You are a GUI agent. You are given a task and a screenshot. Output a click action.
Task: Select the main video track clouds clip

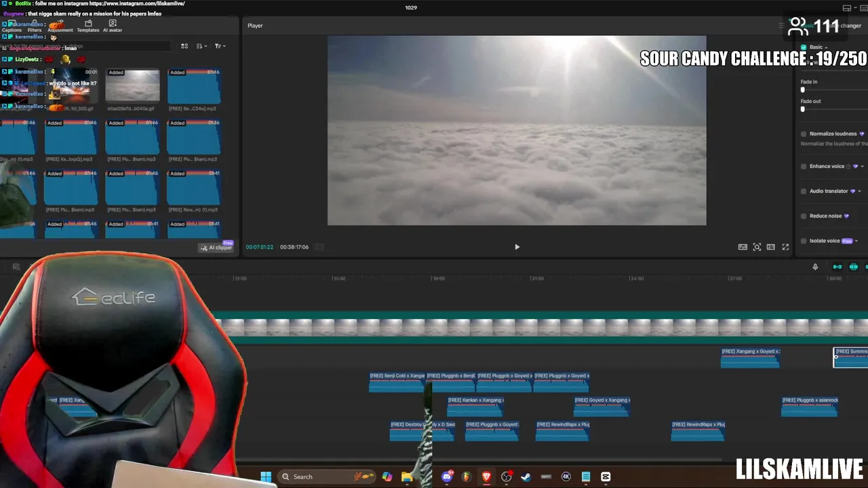(x=541, y=328)
